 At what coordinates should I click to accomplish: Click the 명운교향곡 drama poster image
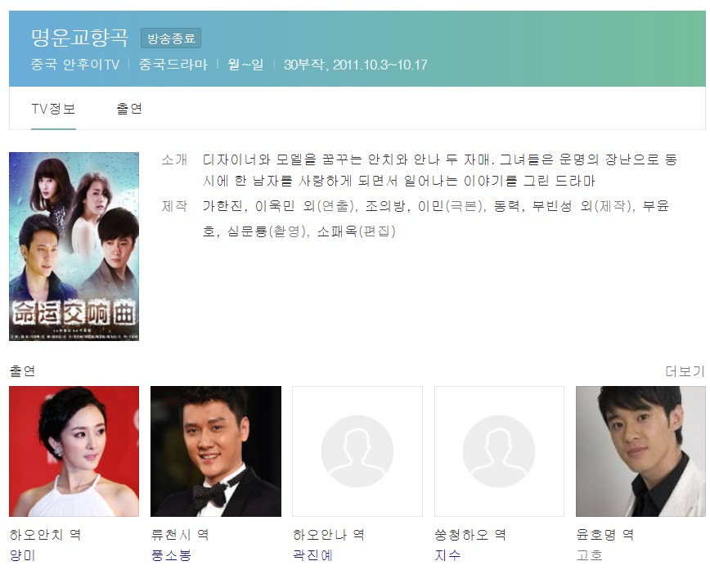[74, 246]
